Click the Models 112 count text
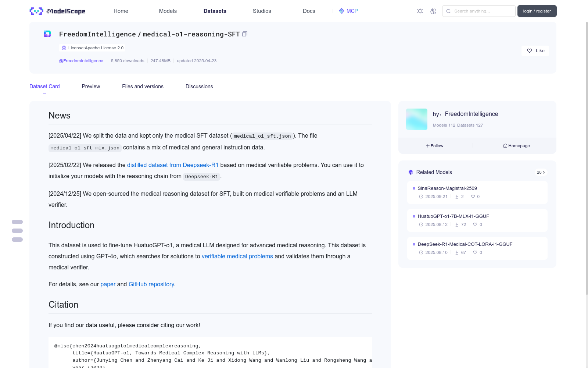Screen dimensions: 588x368 click(444, 125)
